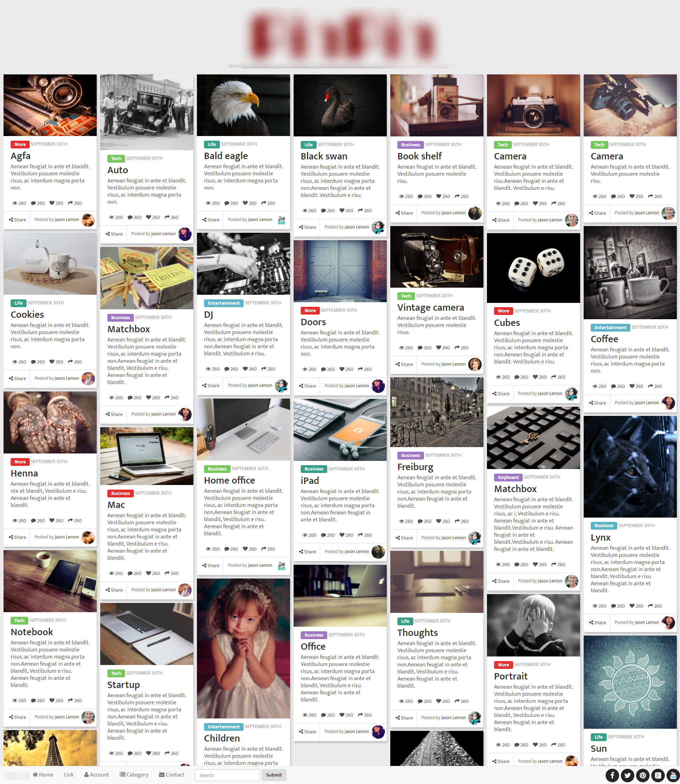This screenshot has height=784, width=680.
Task: Focus the Search input field
Action: [228, 775]
